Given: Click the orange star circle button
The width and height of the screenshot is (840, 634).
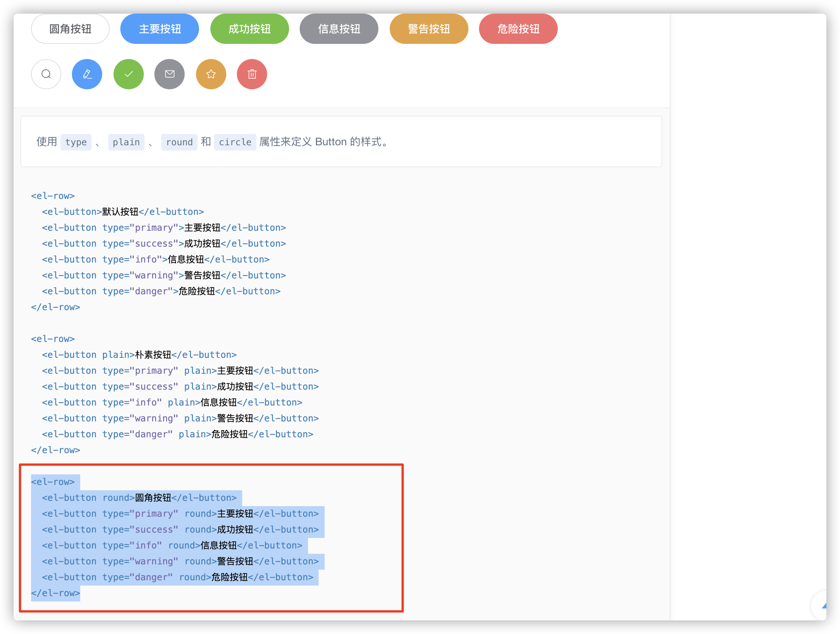Looking at the screenshot, I should [x=211, y=74].
